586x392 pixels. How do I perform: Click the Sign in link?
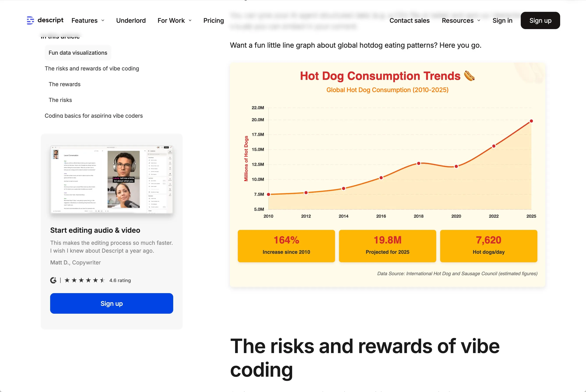[x=502, y=21]
